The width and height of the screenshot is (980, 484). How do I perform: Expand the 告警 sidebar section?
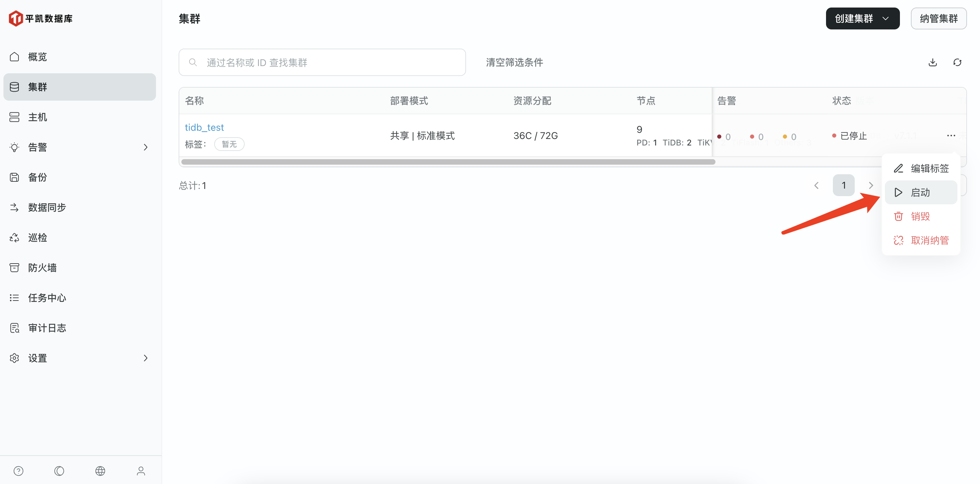click(x=145, y=147)
